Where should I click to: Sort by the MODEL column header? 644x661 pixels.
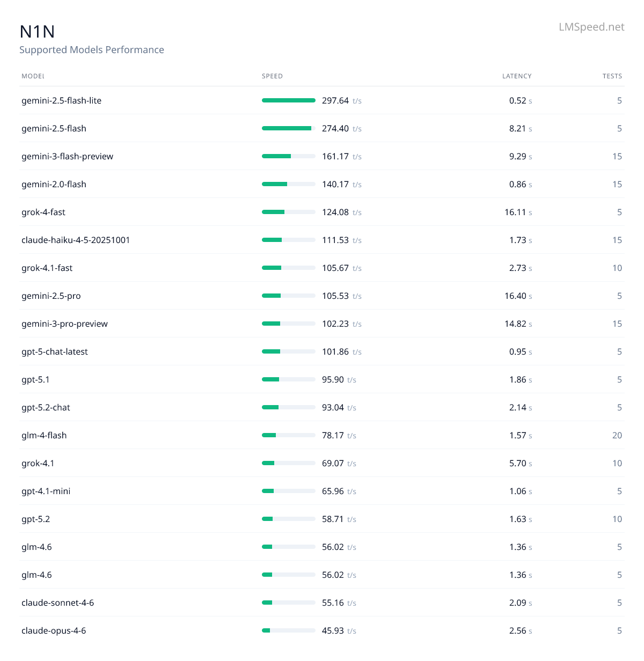pos(33,76)
